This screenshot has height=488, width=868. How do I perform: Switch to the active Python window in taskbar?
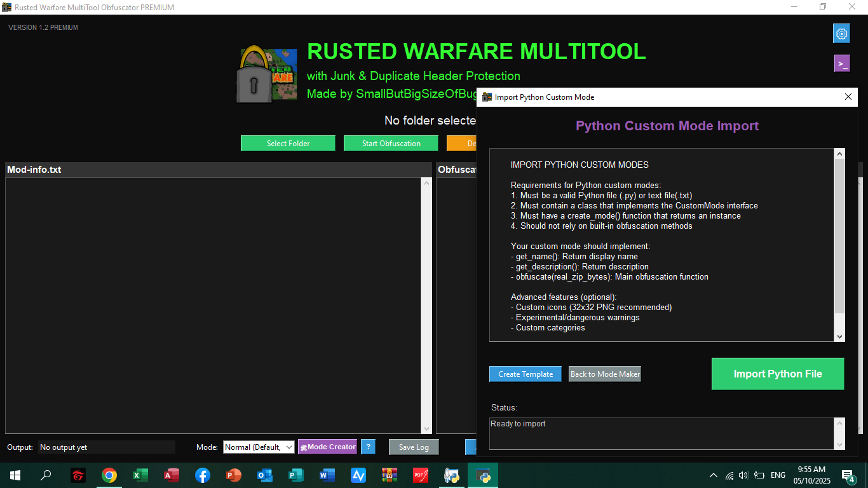[x=483, y=475]
